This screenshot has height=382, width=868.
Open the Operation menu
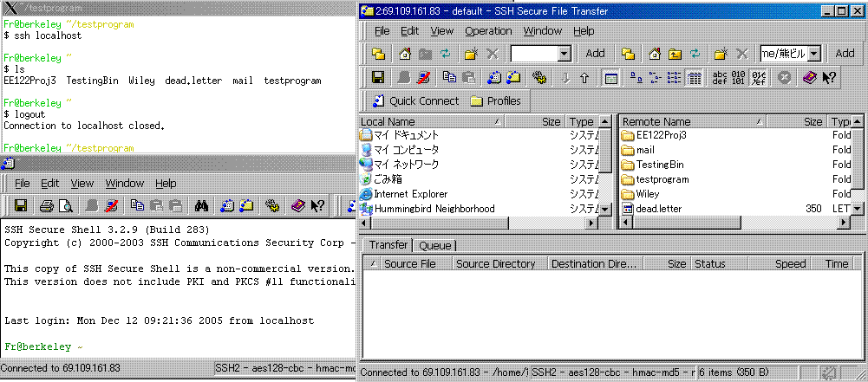(488, 30)
